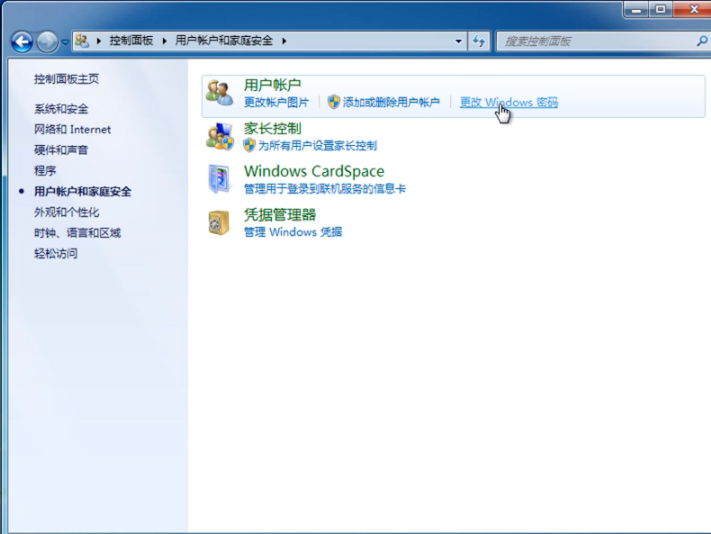Viewport: 711px width, 534px height.
Task: Expand the chevron after 控制面板 breadcrumb
Action: (164, 41)
